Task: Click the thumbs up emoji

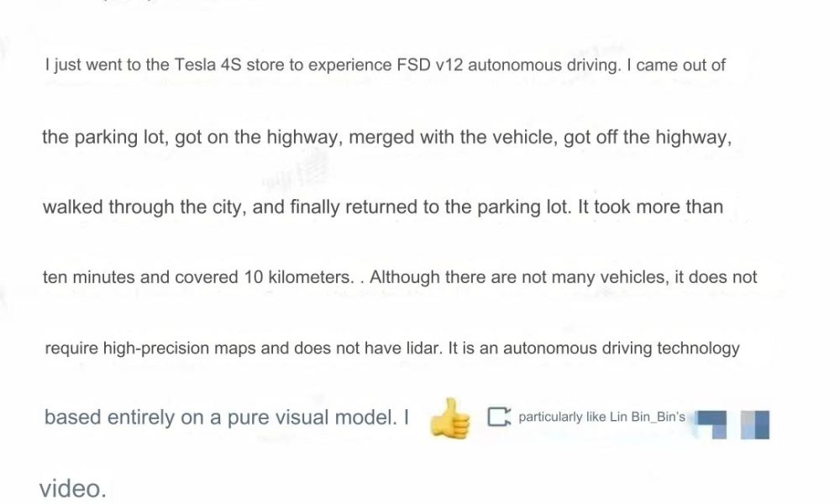Action: (450, 418)
